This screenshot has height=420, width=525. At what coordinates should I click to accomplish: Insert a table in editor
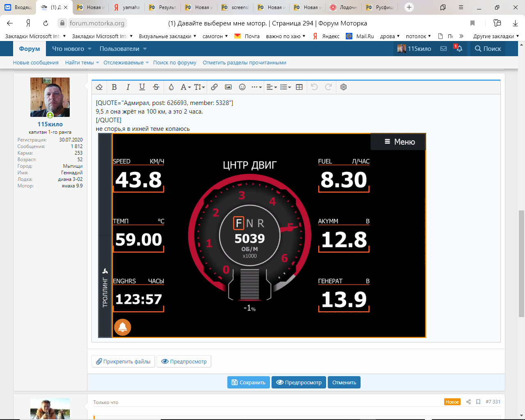(x=299, y=87)
